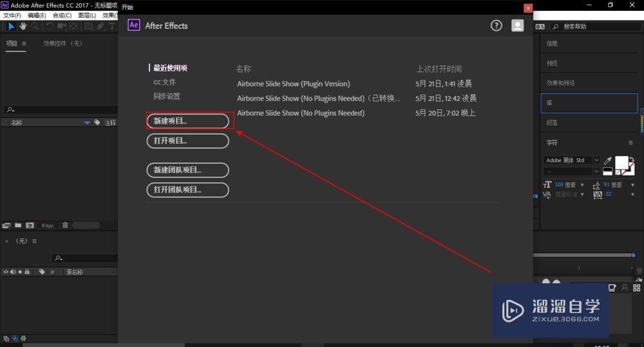Toggle the braces in/out pane at timeline bottom

pyautogui.click(x=23, y=339)
